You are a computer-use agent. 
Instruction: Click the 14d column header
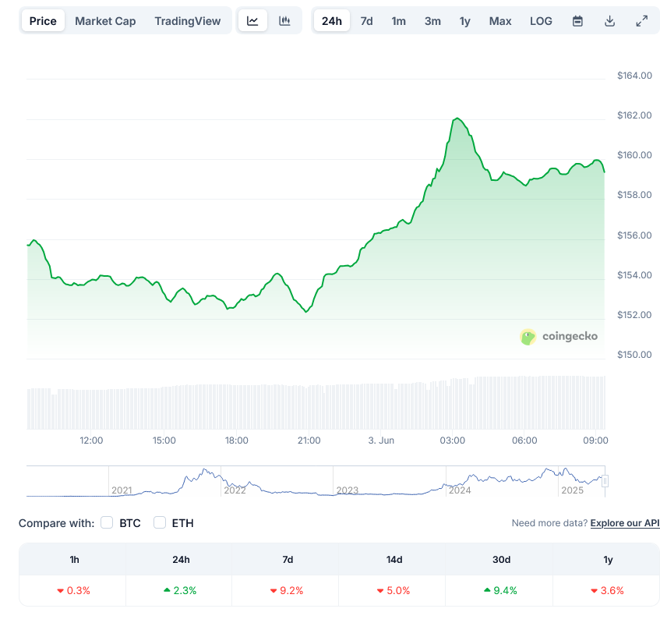pyautogui.click(x=394, y=559)
